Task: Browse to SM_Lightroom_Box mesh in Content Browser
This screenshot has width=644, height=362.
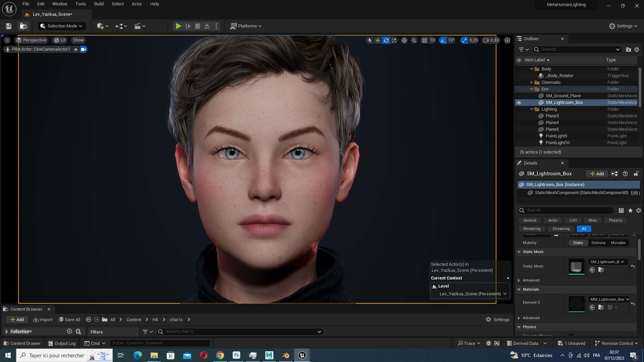Action: tap(601, 270)
